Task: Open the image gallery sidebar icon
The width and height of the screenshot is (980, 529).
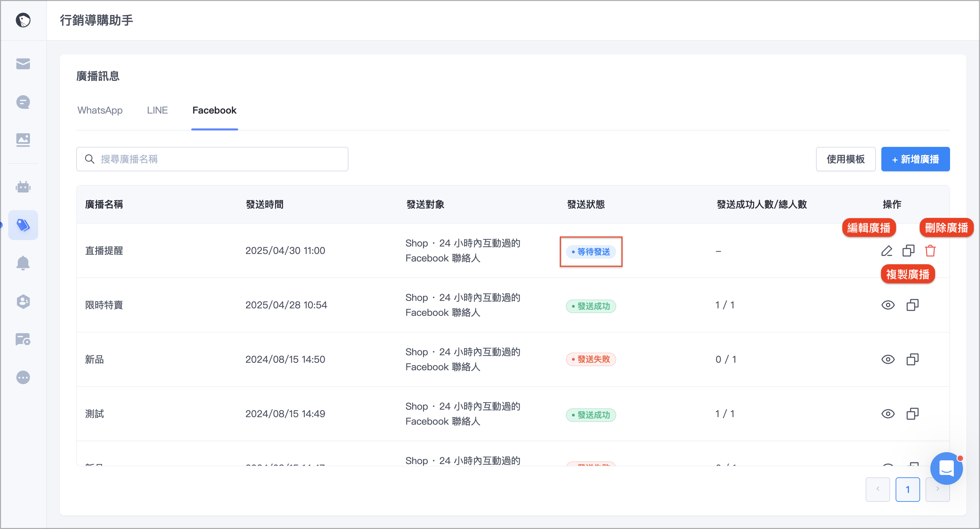Action: (23, 140)
